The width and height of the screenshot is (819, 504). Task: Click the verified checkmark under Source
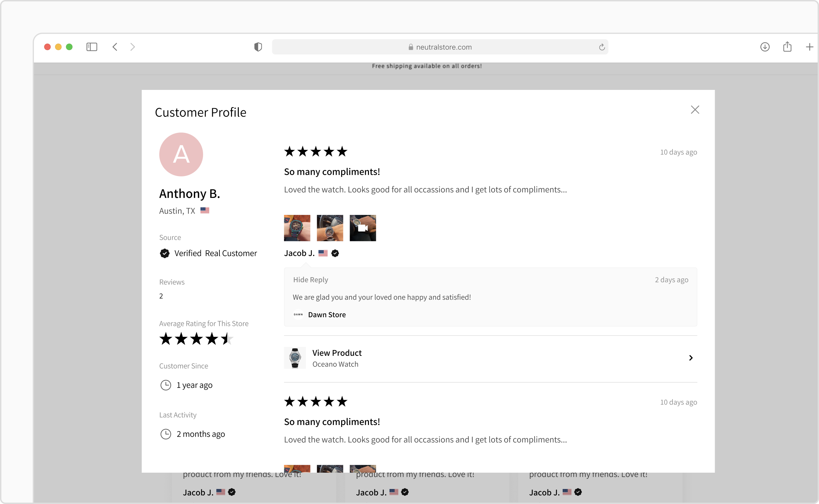tap(165, 253)
